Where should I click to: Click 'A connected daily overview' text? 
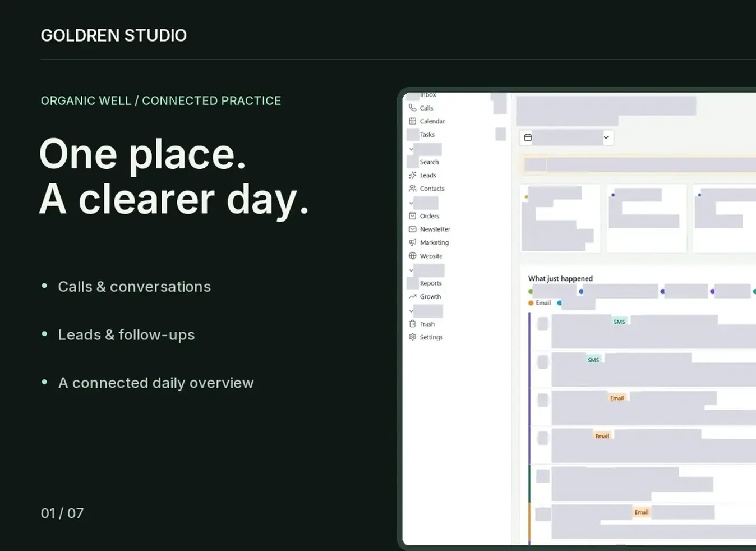pos(156,383)
